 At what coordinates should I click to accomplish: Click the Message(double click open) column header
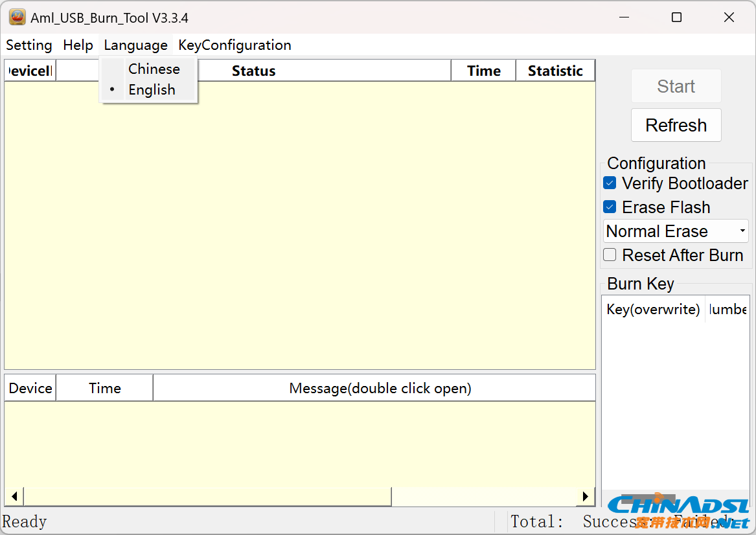tap(374, 388)
